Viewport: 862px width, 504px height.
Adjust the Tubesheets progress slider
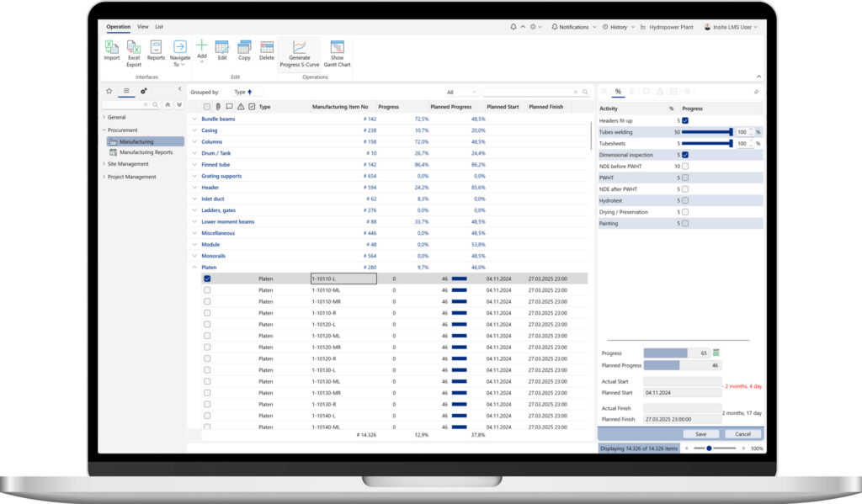[707, 143]
